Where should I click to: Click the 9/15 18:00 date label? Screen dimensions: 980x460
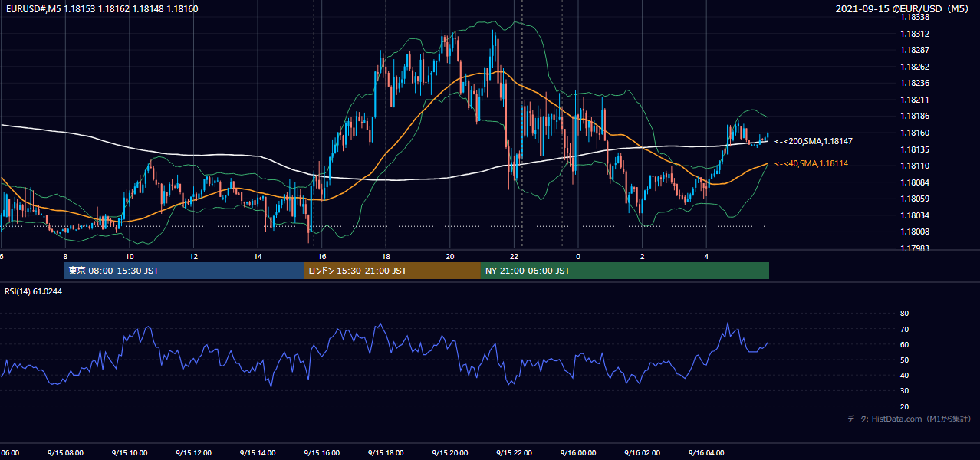click(x=386, y=453)
